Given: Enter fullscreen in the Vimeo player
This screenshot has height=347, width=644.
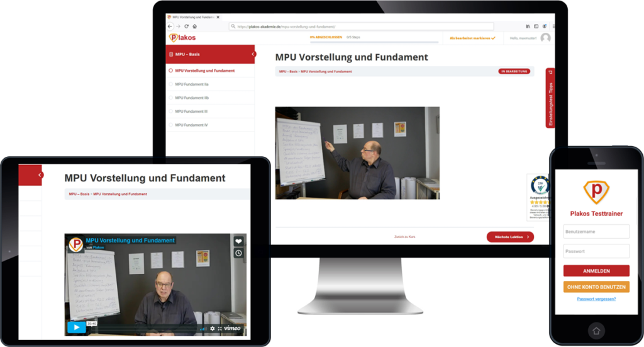Looking at the screenshot, I should (219, 329).
